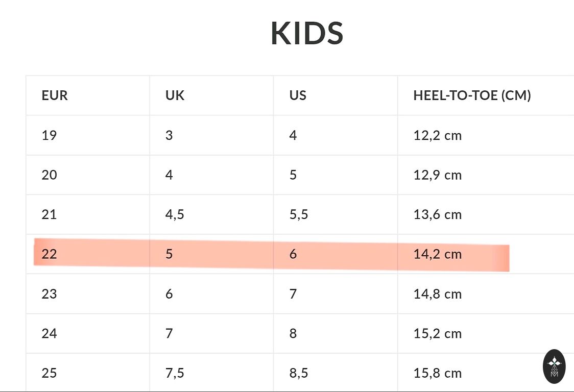Click the 15,2 cm cell

[437, 334]
